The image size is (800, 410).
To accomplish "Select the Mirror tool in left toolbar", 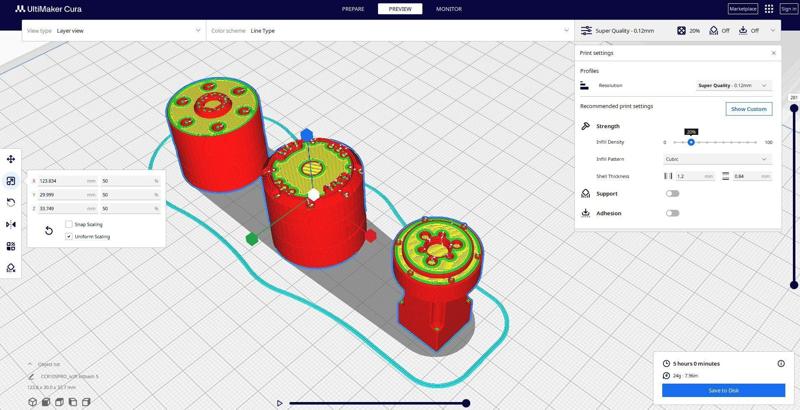I will click(x=11, y=224).
